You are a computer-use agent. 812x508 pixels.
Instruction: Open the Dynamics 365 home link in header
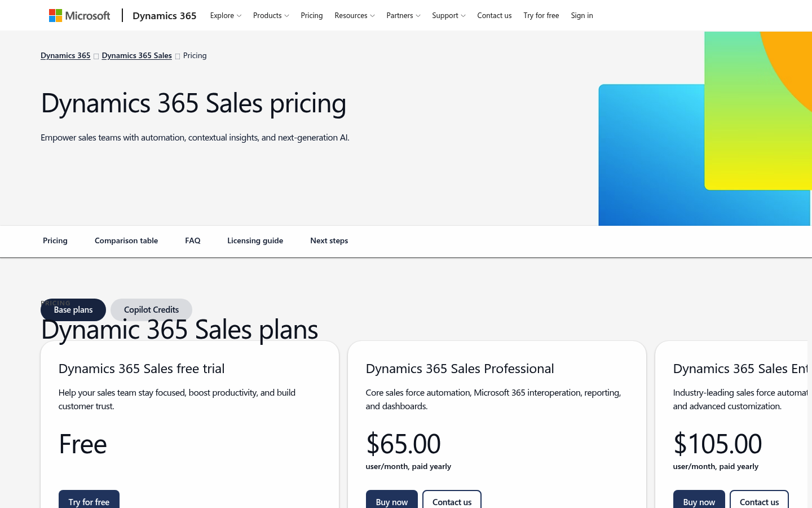[x=164, y=15]
